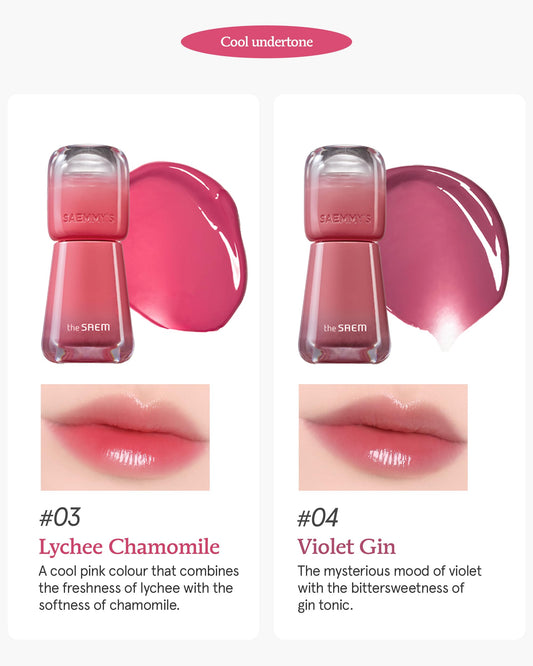Click the Lychee Chamomile description text
Viewport: 533px width, 666px height.
(138, 588)
